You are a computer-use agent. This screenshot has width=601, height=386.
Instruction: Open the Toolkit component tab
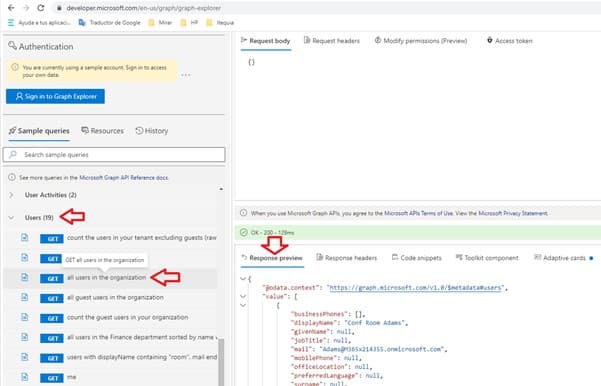487,258
